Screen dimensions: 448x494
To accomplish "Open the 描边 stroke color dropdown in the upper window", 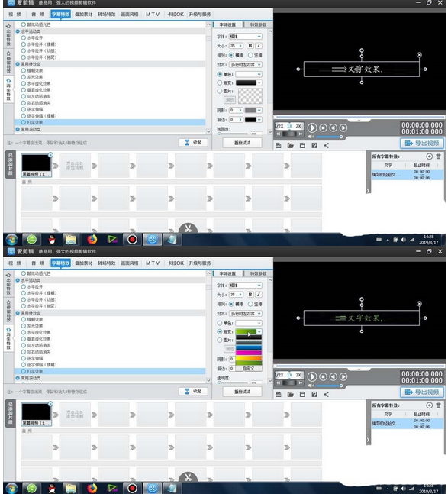I will (x=259, y=120).
